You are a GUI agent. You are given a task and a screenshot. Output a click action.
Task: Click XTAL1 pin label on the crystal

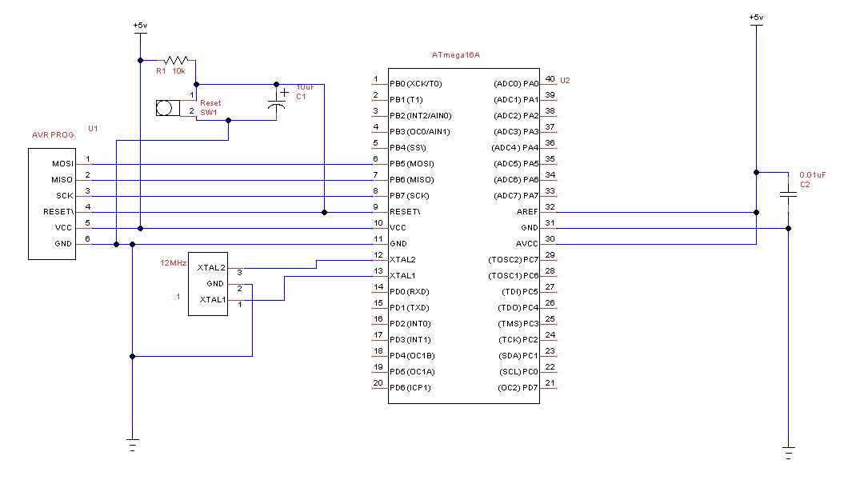coord(213,299)
